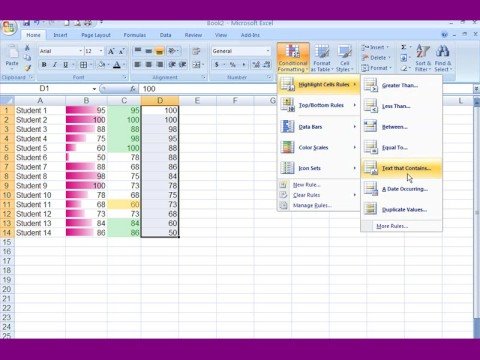Click the Save icon in Quick Access Toolbar
This screenshot has width=480, height=360.
pyautogui.click(x=26, y=23)
